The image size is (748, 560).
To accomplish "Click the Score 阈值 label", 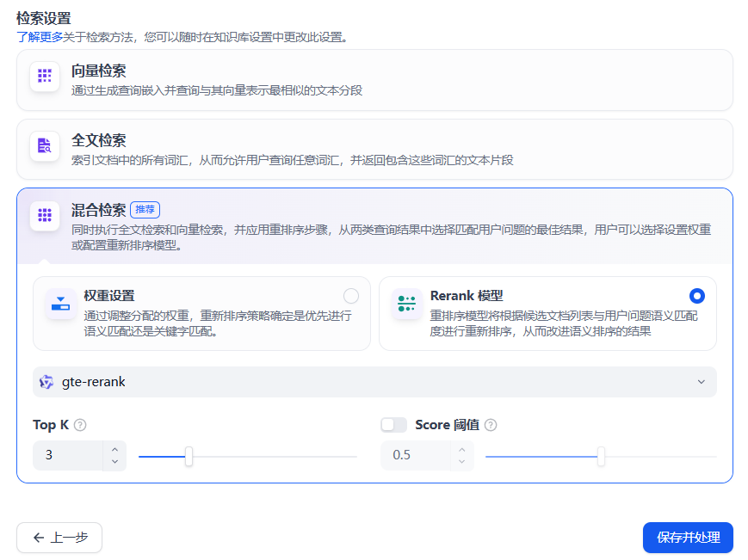I will 447,425.
